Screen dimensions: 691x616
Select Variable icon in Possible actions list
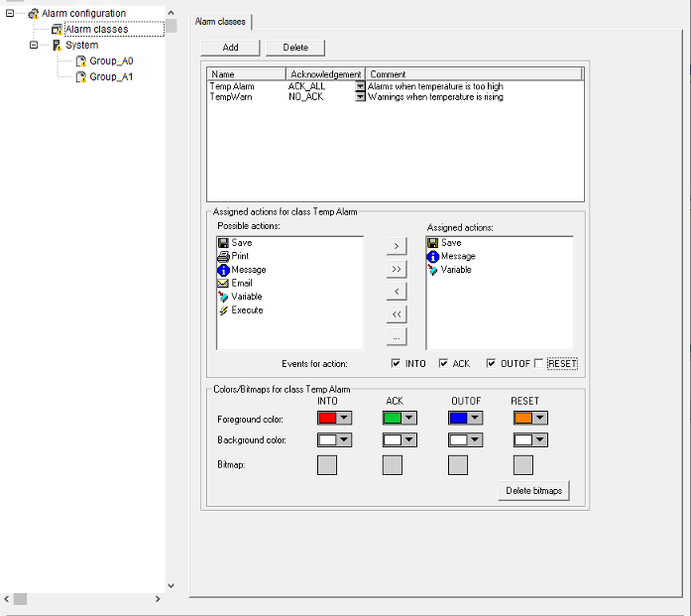223,297
